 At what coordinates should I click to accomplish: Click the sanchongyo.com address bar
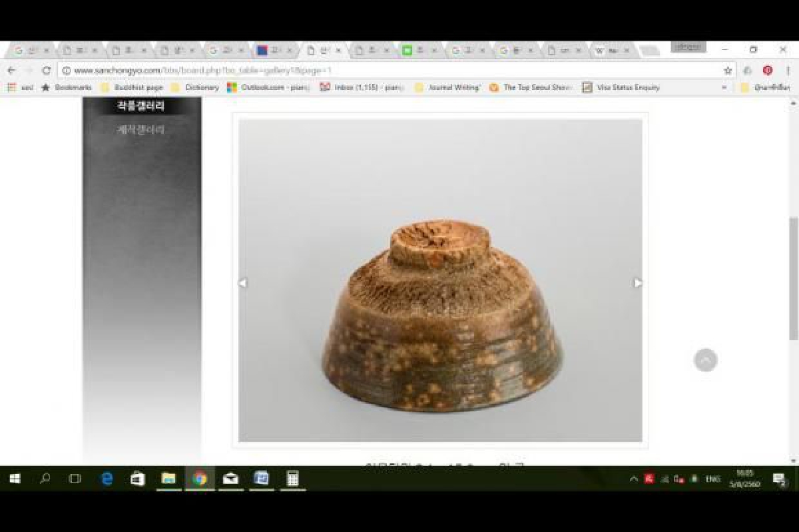(396, 71)
